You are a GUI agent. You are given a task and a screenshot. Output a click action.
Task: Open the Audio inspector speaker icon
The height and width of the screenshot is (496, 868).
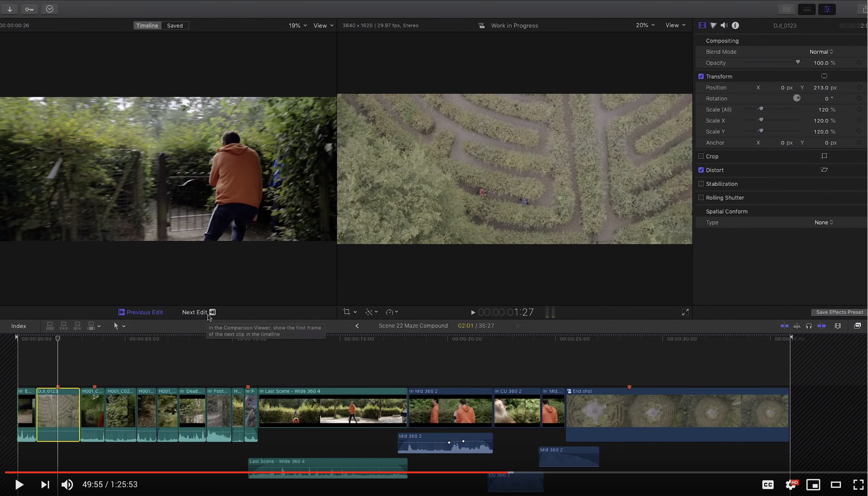[x=724, y=25]
